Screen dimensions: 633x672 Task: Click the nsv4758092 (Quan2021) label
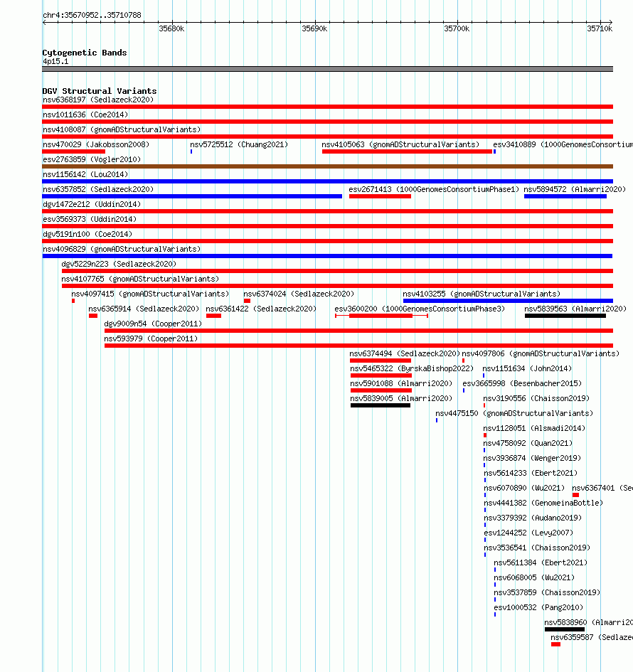pos(528,444)
